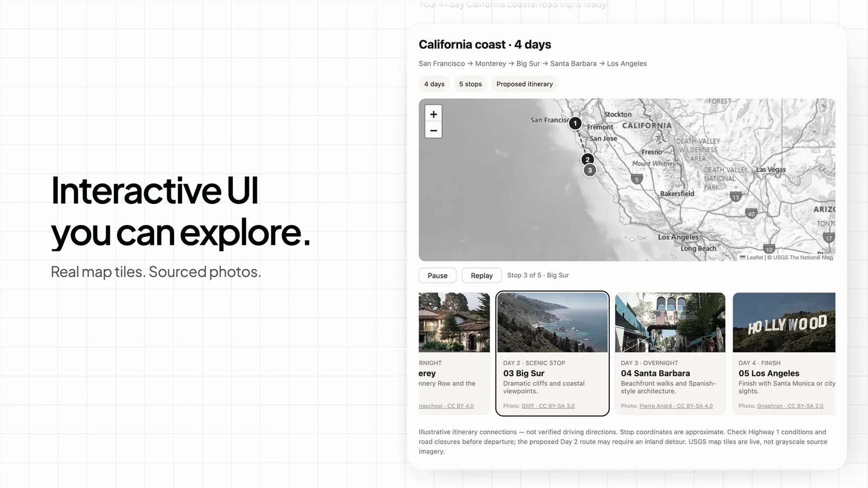Click the 4 days chip
Screen dimensions: 868x488
tap(434, 84)
